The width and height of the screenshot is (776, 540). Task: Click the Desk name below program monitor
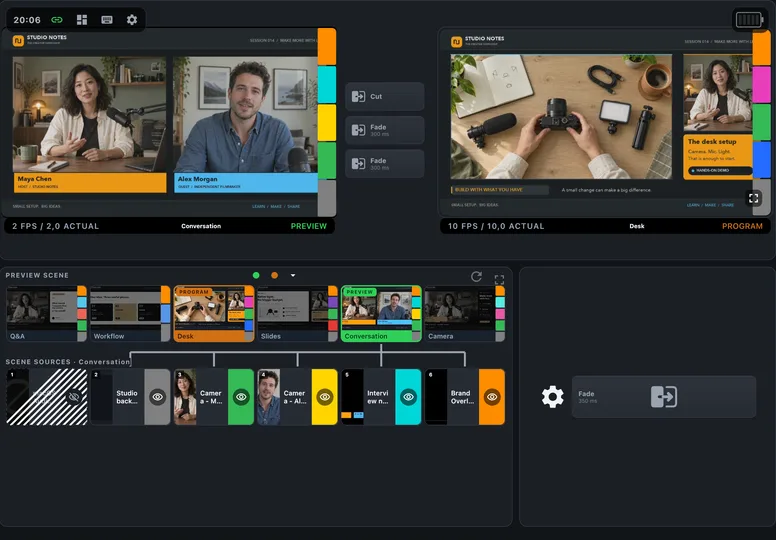pos(636,226)
